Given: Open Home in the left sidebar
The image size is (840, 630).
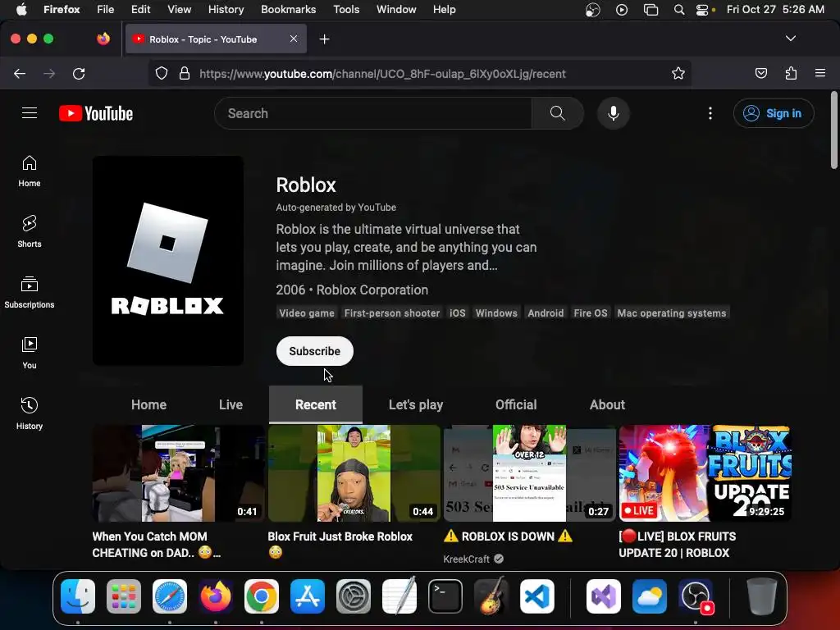Looking at the screenshot, I should coord(30,171).
